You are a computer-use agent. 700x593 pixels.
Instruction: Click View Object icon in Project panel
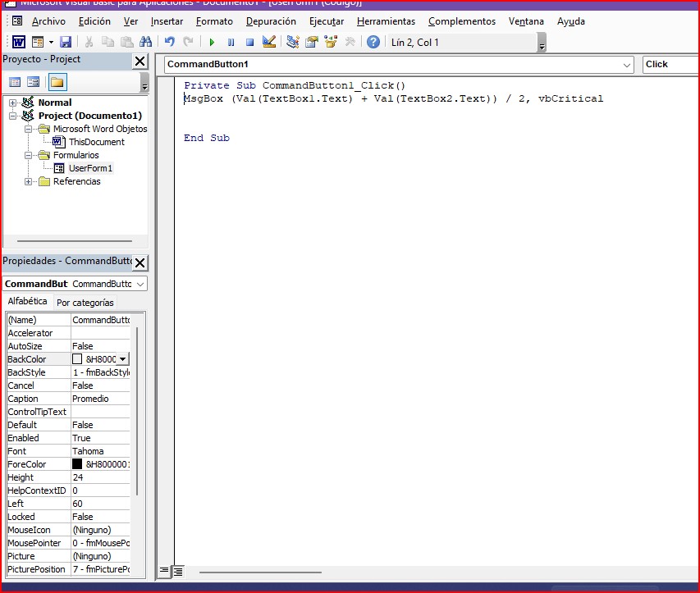coord(34,81)
